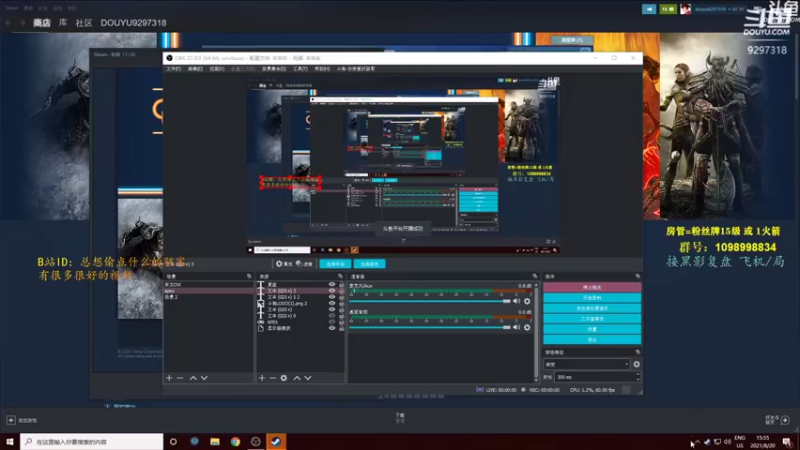Open Steam 商店 tab
800x450 pixels.
point(42,23)
